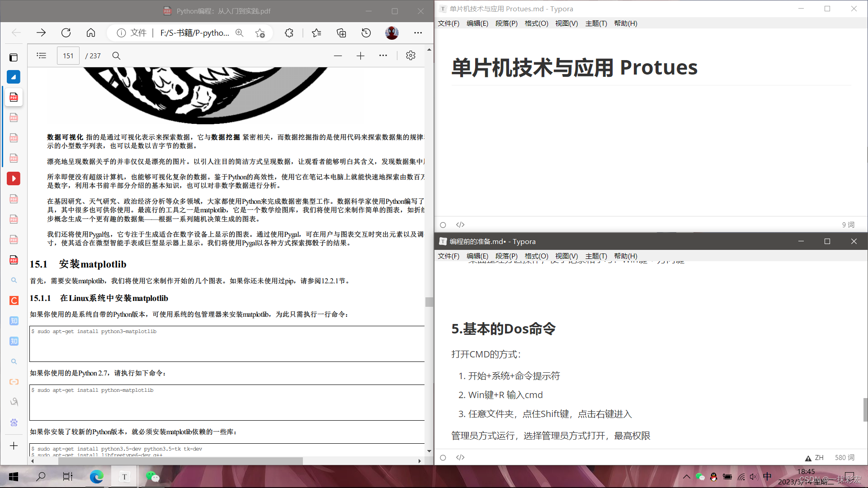Screen dimensions: 868x488
Task: Show hidden system tray icons
Action: 686,477
